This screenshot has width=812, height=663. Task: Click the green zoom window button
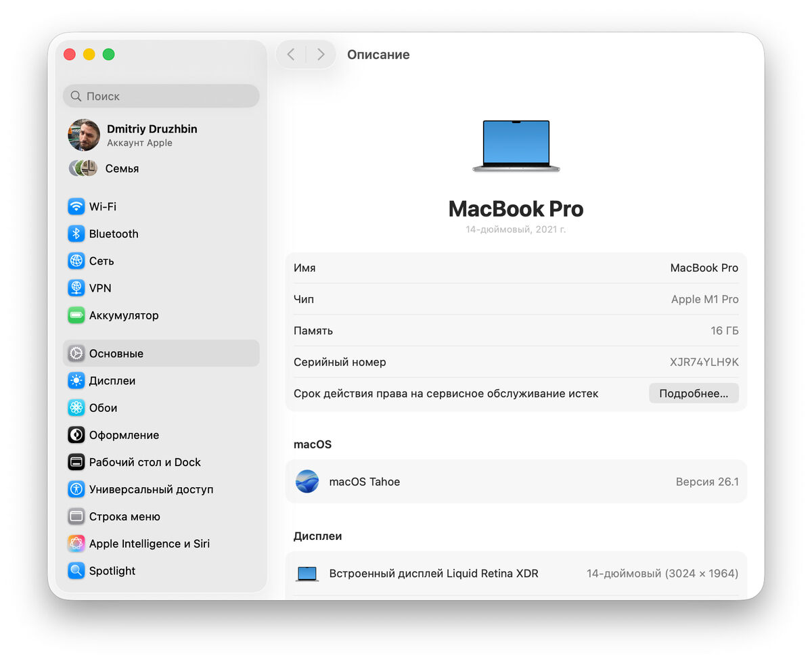(108, 54)
